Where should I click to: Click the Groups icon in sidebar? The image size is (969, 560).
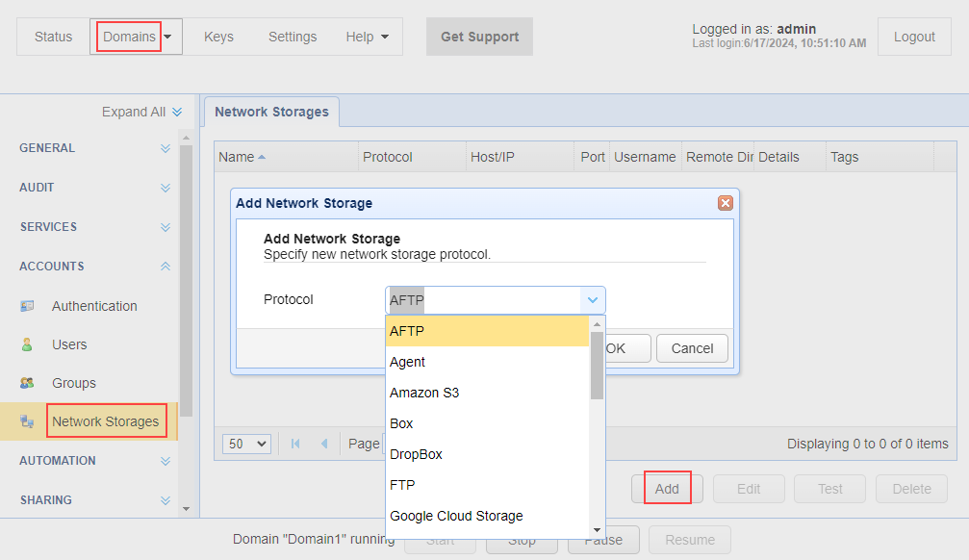coord(27,383)
